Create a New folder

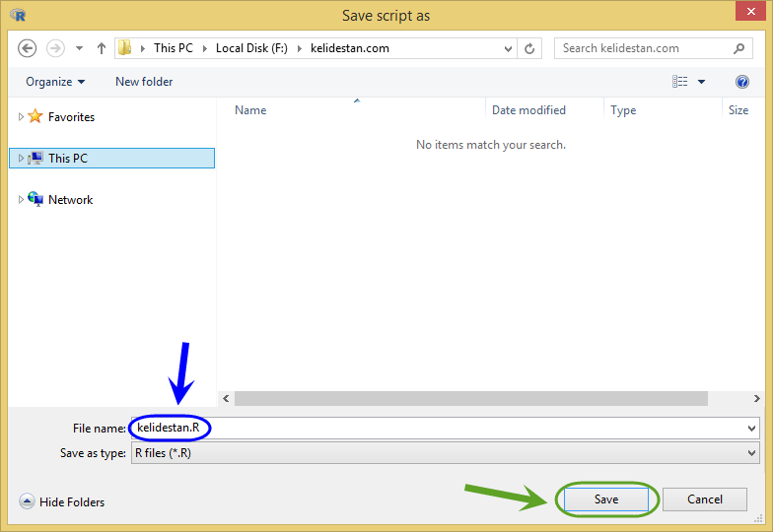pos(144,82)
